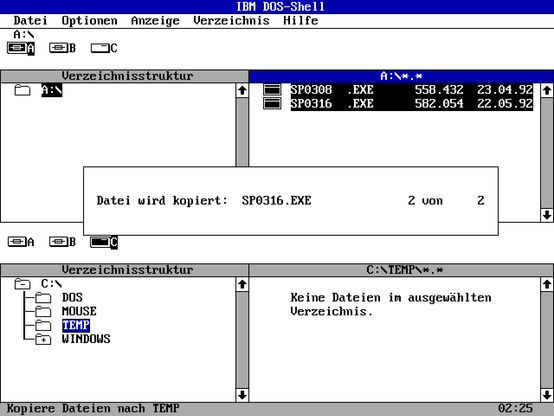This screenshot has height=416, width=554.
Task: Open the Datei menu
Action: coord(30,20)
